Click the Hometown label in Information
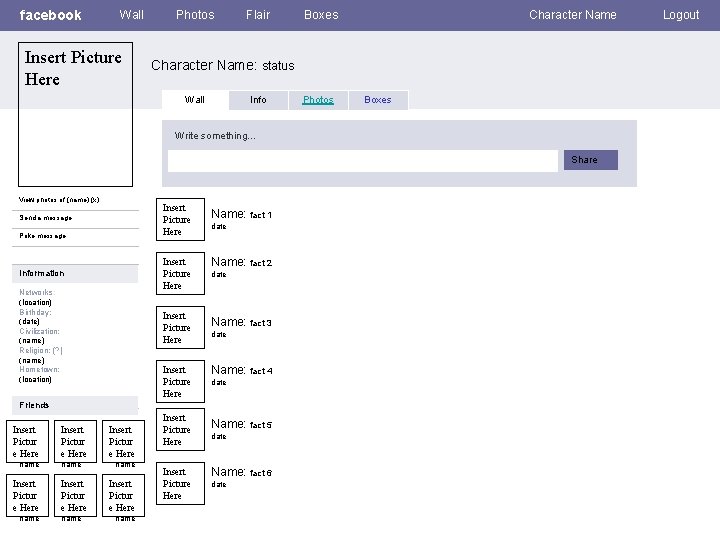The image size is (720, 540). coord(39,369)
